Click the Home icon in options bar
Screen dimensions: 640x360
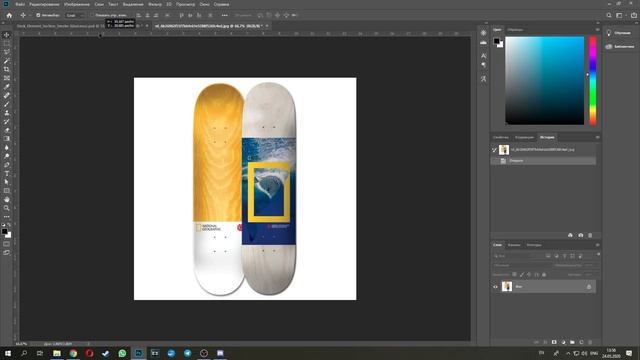tap(9, 16)
